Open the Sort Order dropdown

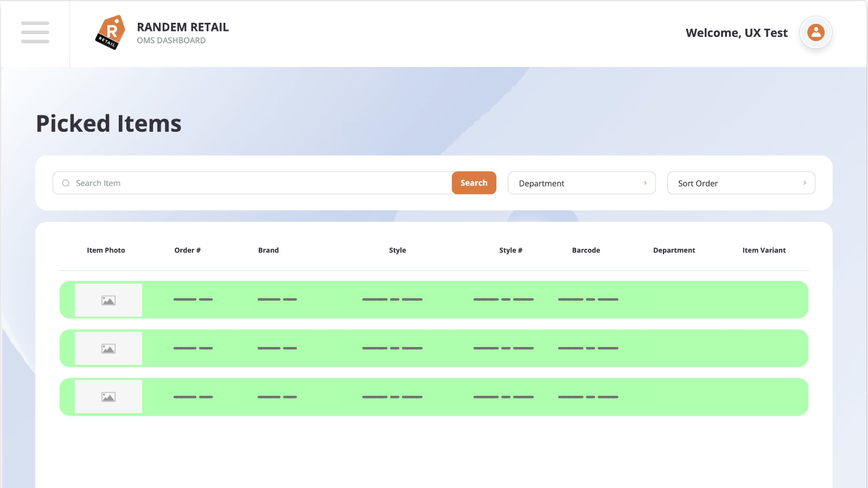coord(741,183)
